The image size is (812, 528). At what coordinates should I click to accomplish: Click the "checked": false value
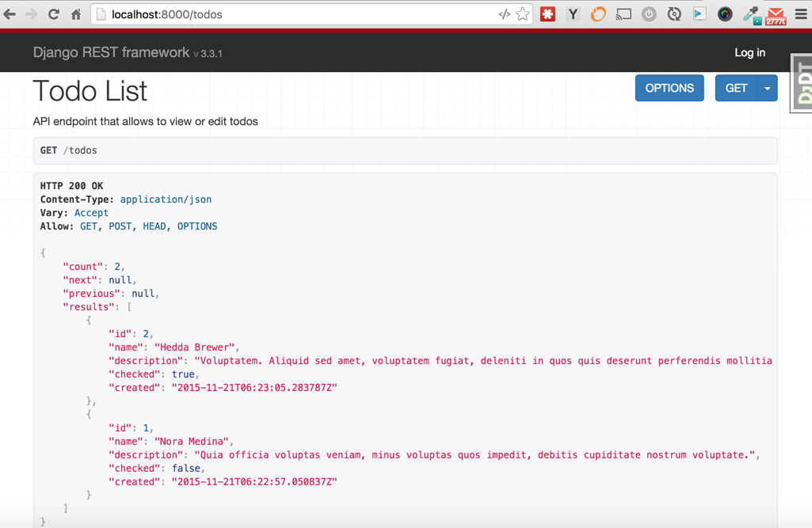click(186, 469)
